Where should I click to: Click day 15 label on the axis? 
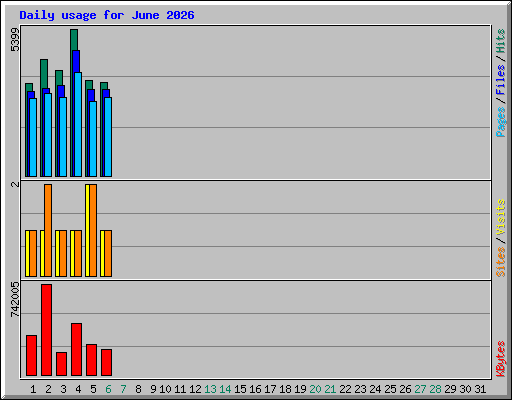[x=240, y=389]
